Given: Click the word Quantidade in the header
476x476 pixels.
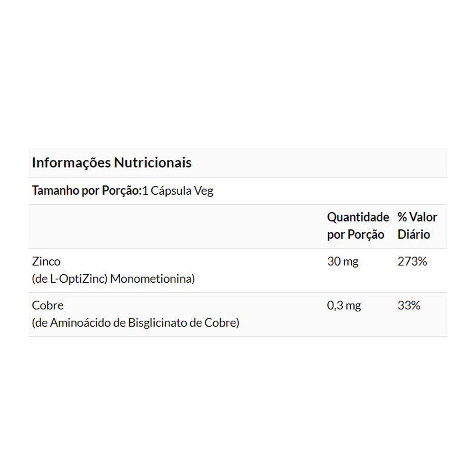Looking at the screenshot, I should tap(358, 218).
